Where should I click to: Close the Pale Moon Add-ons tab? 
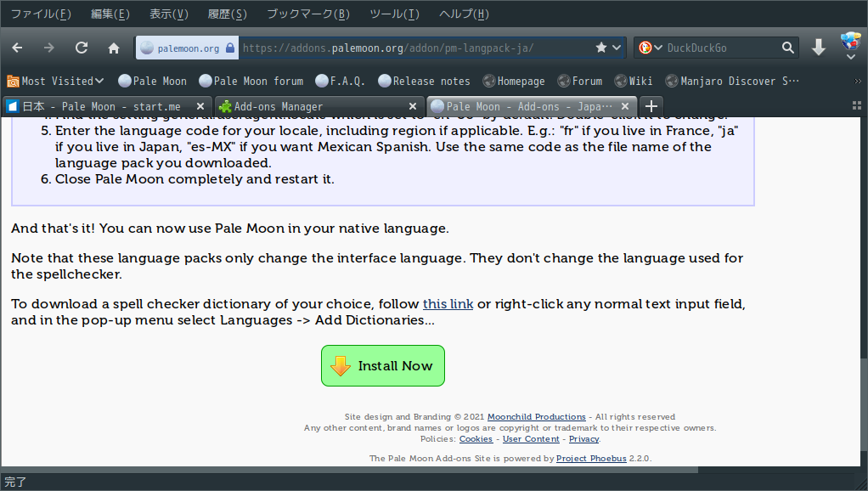pyautogui.click(x=625, y=106)
